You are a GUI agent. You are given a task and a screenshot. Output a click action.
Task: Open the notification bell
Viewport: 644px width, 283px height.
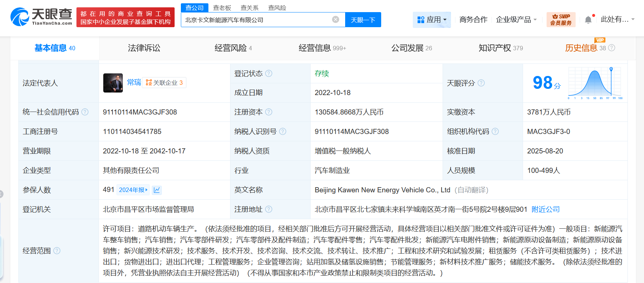point(588,20)
